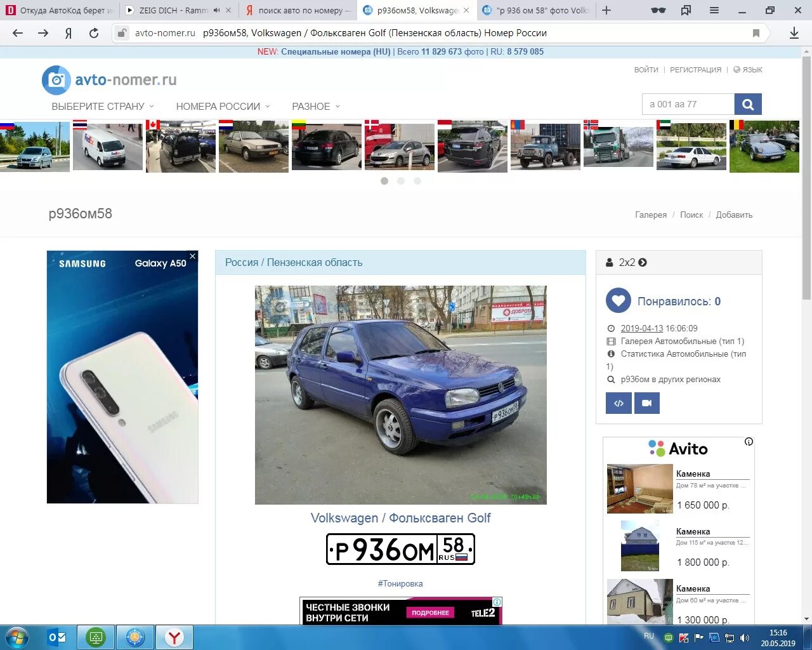This screenshot has width=812, height=650.
Task: Switch the RU keyboard language indicator
Action: (x=649, y=636)
